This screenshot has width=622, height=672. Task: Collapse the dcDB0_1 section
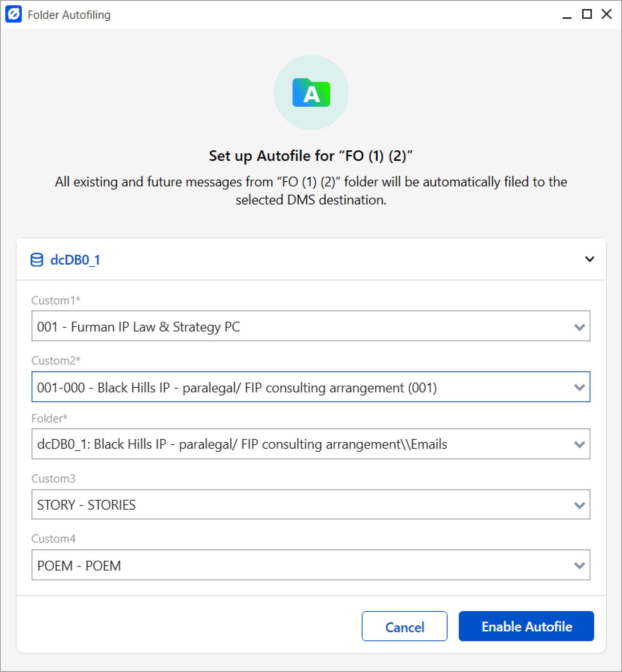coord(590,259)
